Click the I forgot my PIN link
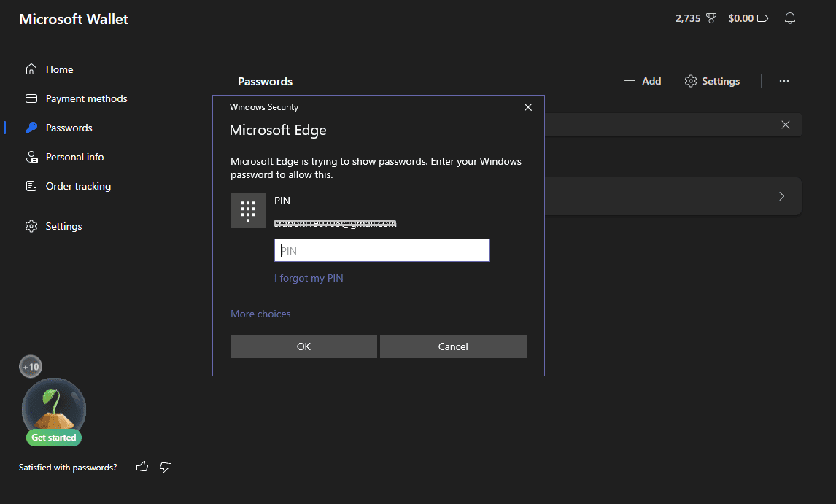 coord(309,278)
